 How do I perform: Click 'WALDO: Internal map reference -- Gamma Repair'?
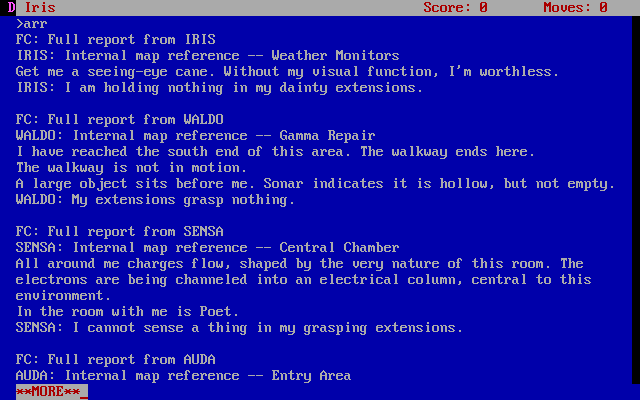196,136
